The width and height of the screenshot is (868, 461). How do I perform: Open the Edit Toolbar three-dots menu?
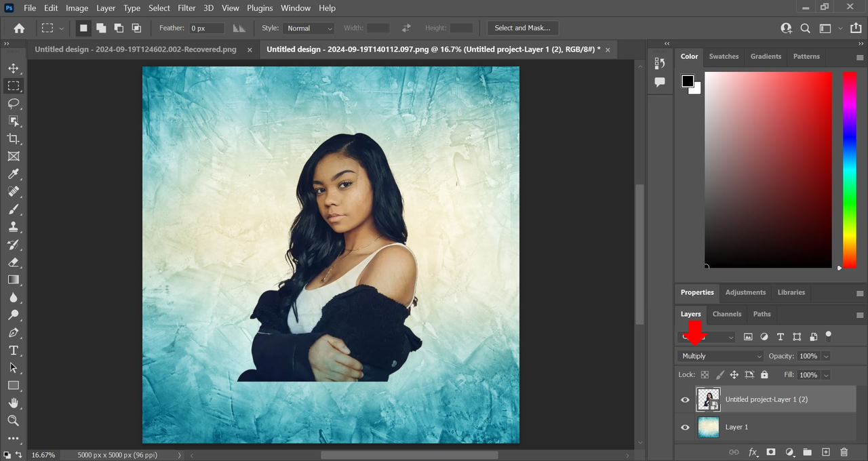click(x=13, y=439)
